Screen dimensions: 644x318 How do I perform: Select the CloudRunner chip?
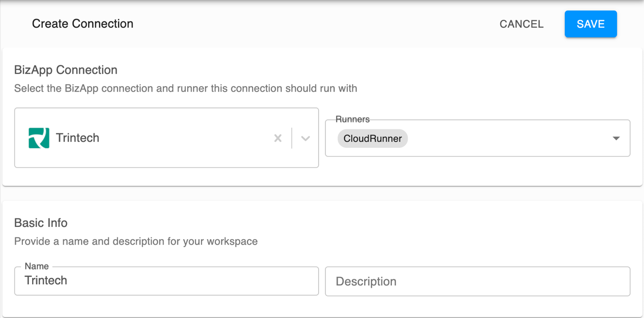[x=373, y=139]
